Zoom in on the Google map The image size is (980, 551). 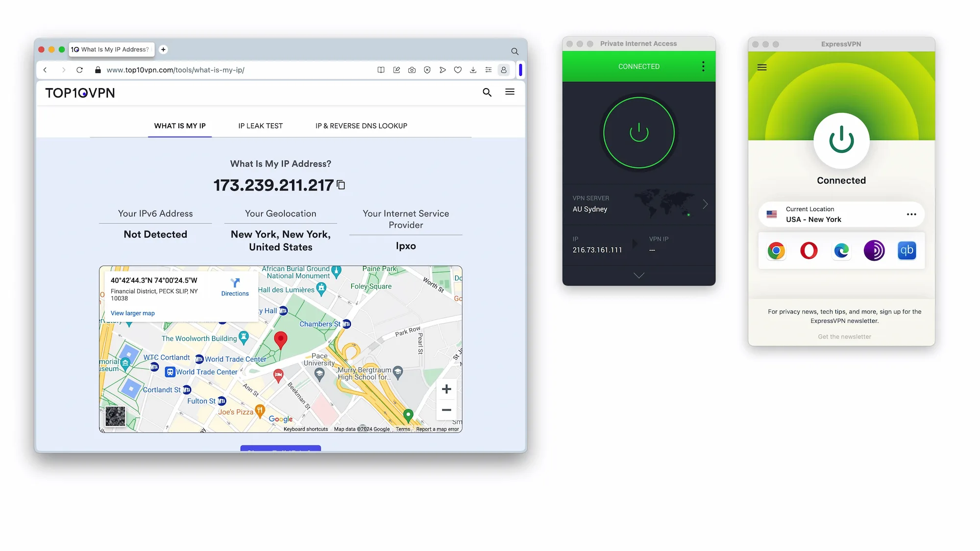pos(446,388)
